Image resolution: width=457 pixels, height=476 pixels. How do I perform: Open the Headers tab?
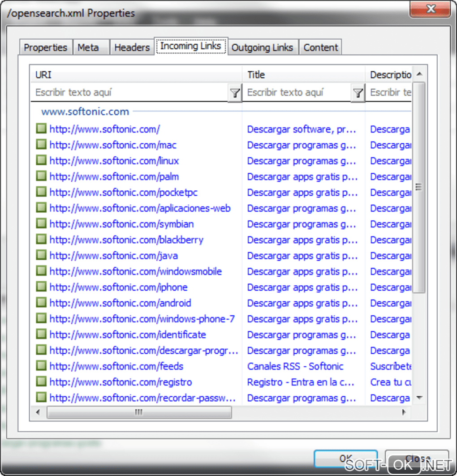click(x=132, y=47)
